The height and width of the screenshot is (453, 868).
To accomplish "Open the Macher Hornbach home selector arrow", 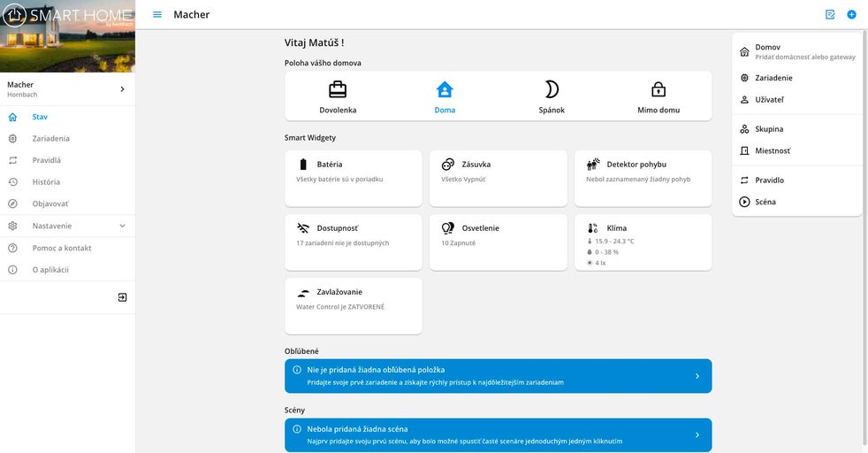I will click(x=122, y=89).
